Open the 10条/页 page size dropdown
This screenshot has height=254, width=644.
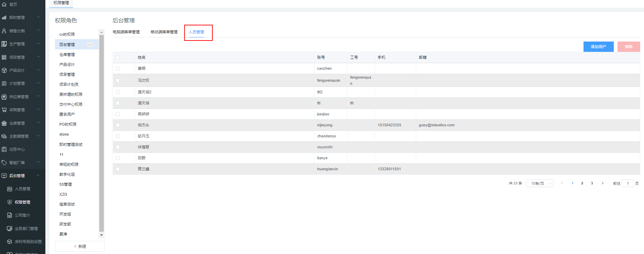click(x=540, y=184)
